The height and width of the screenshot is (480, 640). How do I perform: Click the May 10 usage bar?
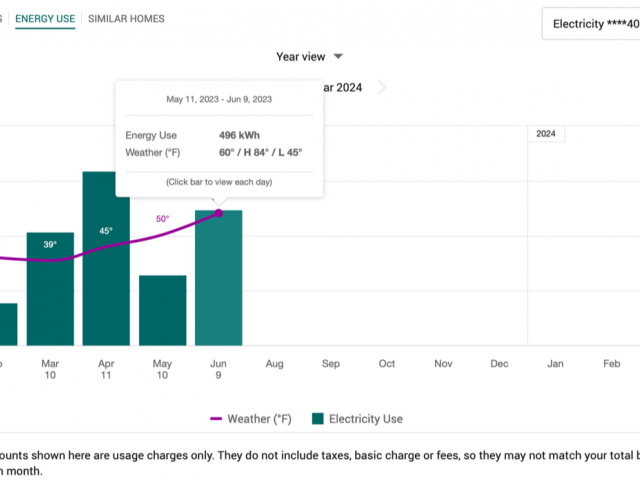coord(162,312)
